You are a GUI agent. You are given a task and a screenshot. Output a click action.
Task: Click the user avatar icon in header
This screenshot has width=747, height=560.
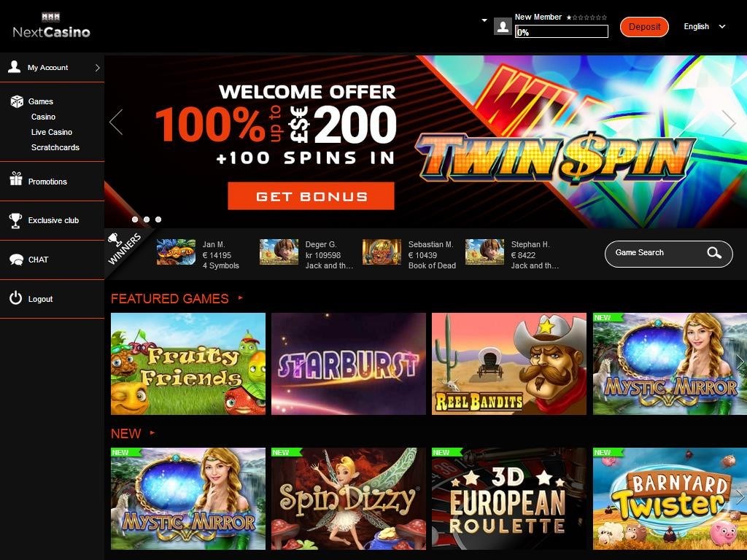pyautogui.click(x=503, y=26)
